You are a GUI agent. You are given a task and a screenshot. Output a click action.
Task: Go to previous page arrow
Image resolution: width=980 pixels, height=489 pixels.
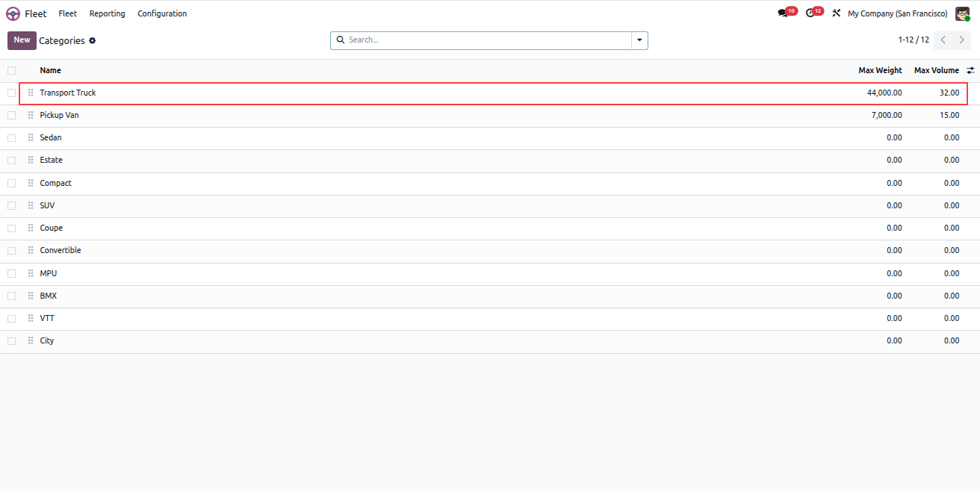click(943, 40)
